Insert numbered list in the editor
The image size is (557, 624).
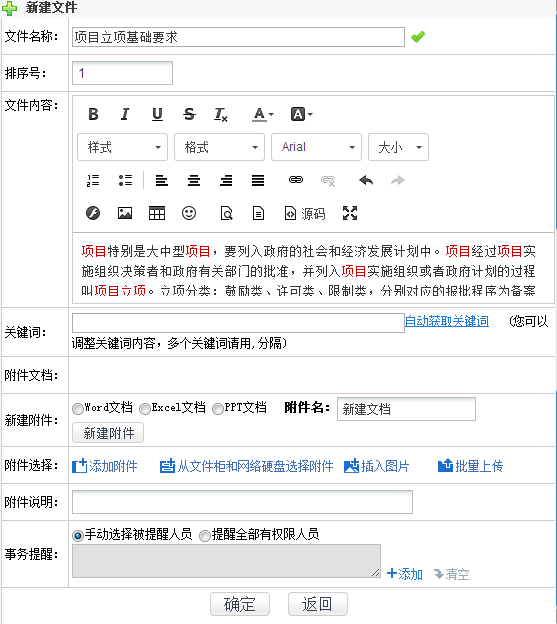pos(93,180)
